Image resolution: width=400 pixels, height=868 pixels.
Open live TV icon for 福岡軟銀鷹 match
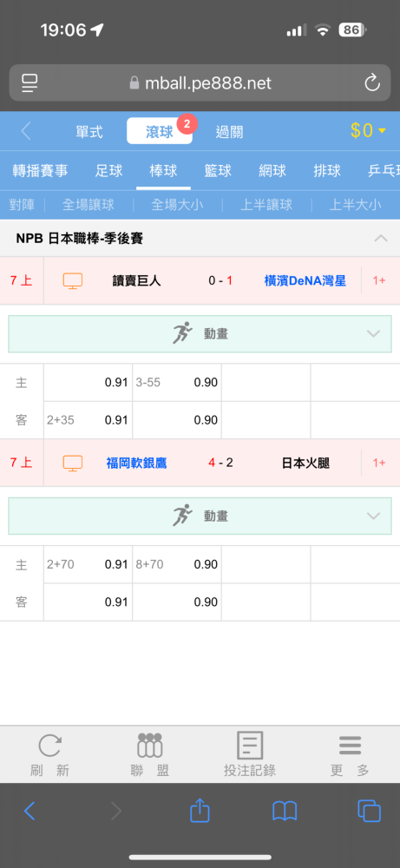pyautogui.click(x=73, y=463)
